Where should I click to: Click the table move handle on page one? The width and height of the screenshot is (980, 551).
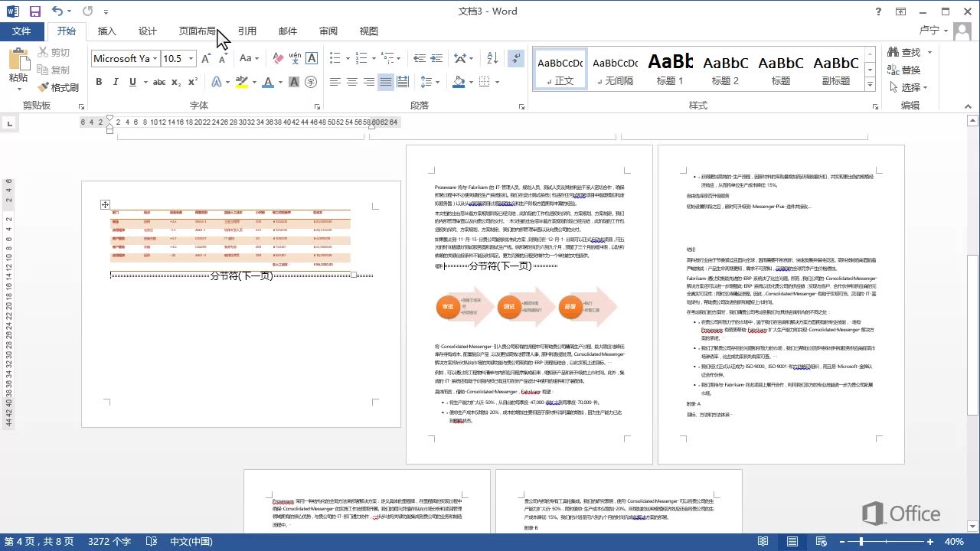(x=106, y=204)
